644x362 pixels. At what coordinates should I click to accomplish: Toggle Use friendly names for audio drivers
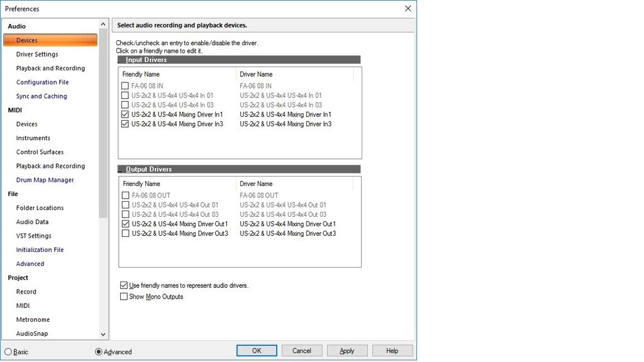point(124,285)
